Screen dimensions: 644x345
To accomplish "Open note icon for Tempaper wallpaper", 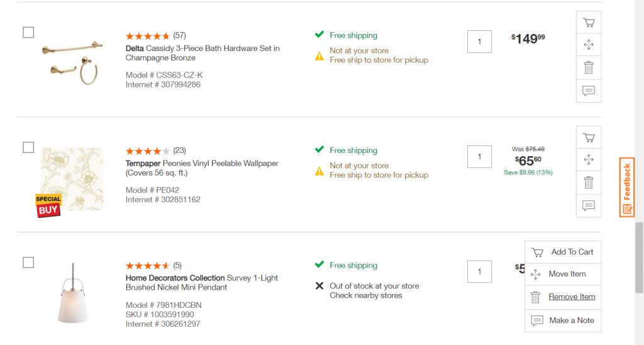I will tap(589, 206).
